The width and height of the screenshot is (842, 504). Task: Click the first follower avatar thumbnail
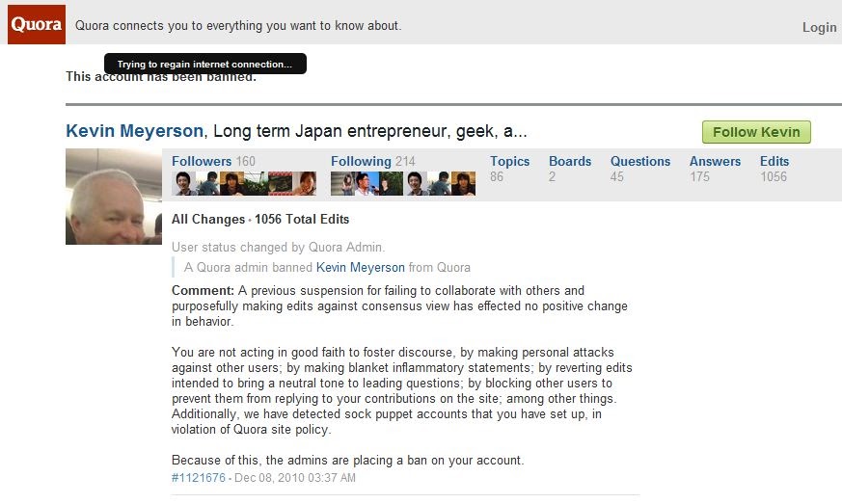(x=183, y=183)
